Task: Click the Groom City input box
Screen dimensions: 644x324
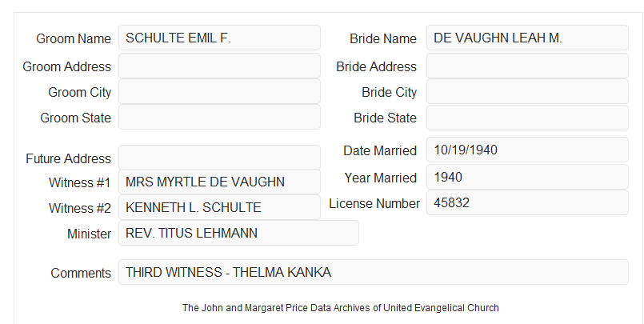Action: tap(219, 91)
